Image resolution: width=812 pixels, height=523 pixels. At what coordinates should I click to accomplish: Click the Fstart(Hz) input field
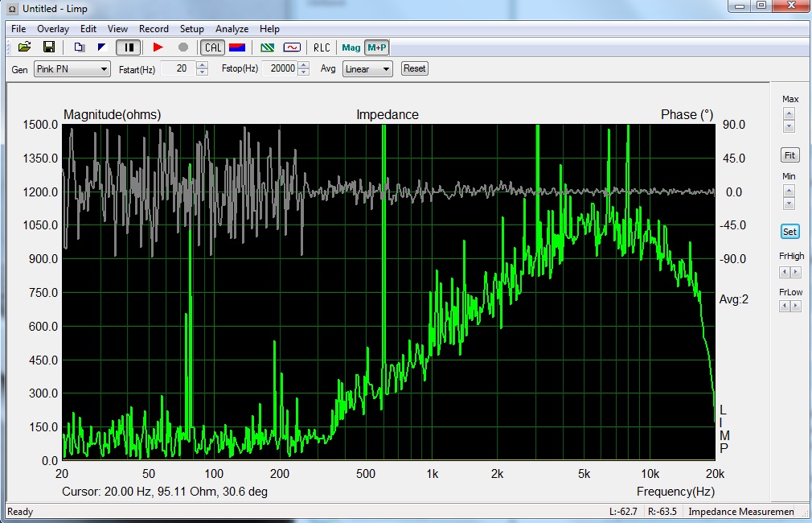[178, 68]
